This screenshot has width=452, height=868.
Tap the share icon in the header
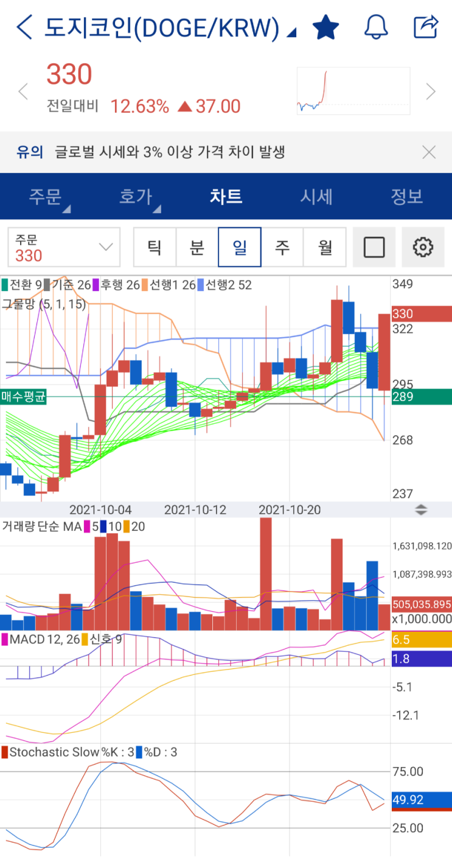(x=426, y=27)
